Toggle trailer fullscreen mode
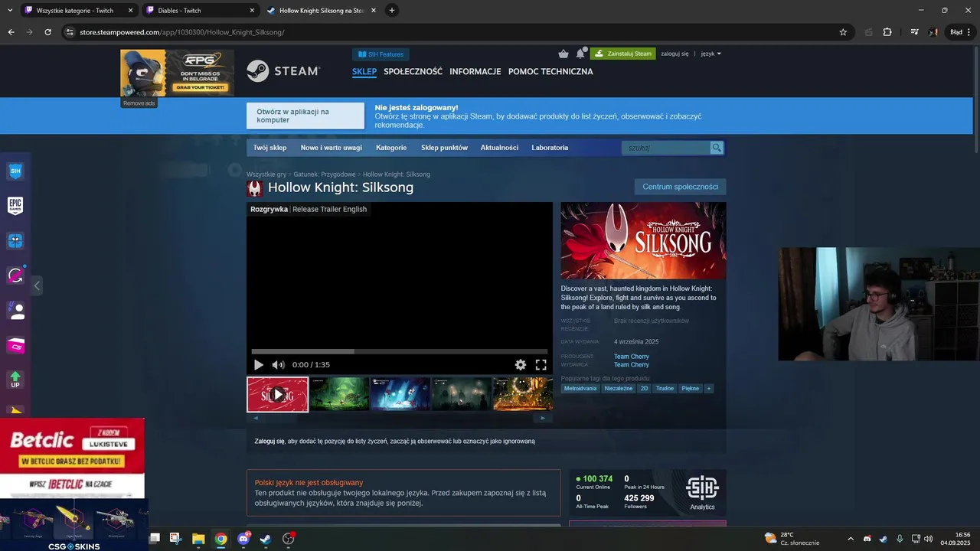980x551 pixels. (541, 365)
